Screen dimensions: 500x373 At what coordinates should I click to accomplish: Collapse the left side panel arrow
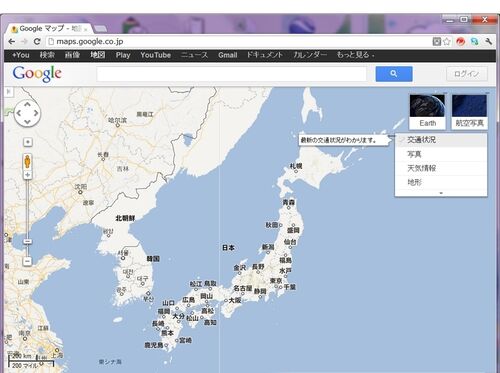(x=9, y=92)
